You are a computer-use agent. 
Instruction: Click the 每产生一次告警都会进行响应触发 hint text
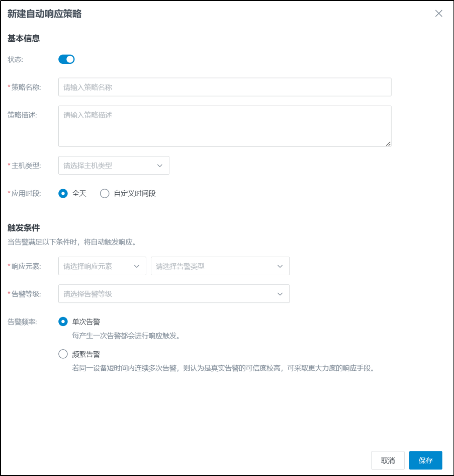click(126, 336)
